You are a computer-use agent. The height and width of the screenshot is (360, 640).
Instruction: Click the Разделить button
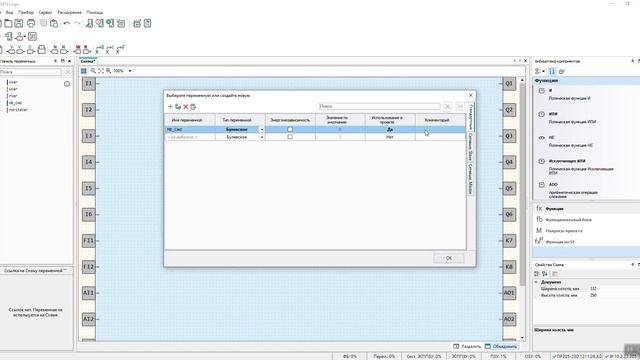(467, 346)
